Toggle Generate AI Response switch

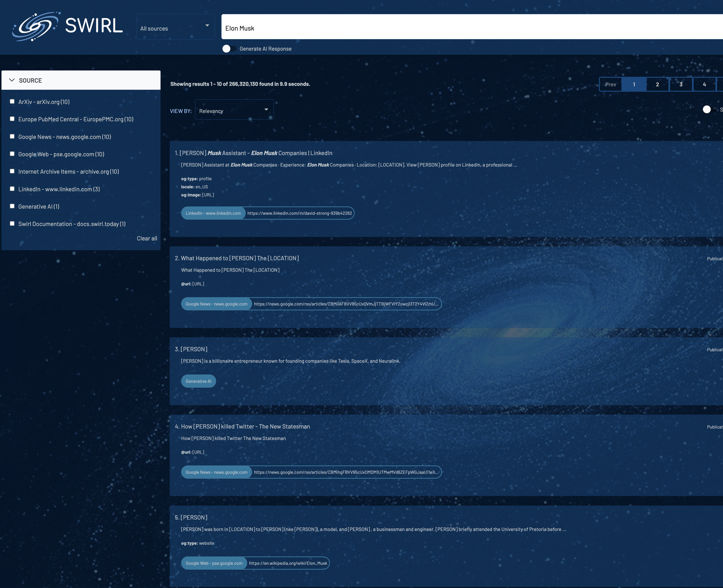point(229,49)
